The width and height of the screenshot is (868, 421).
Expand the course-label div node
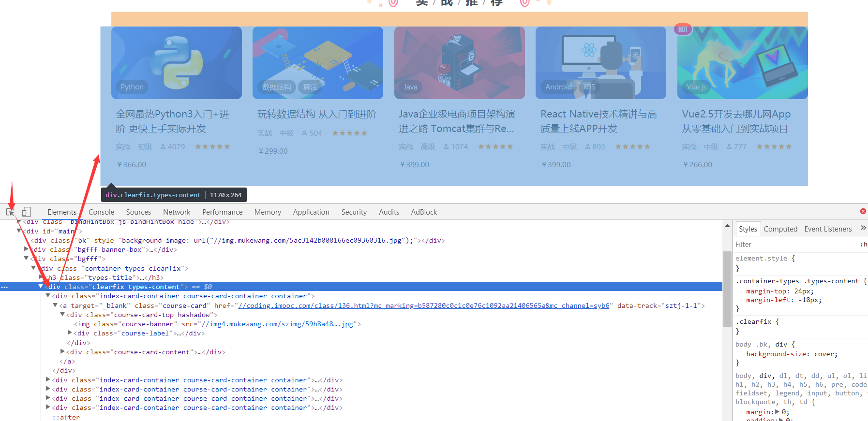(70, 333)
